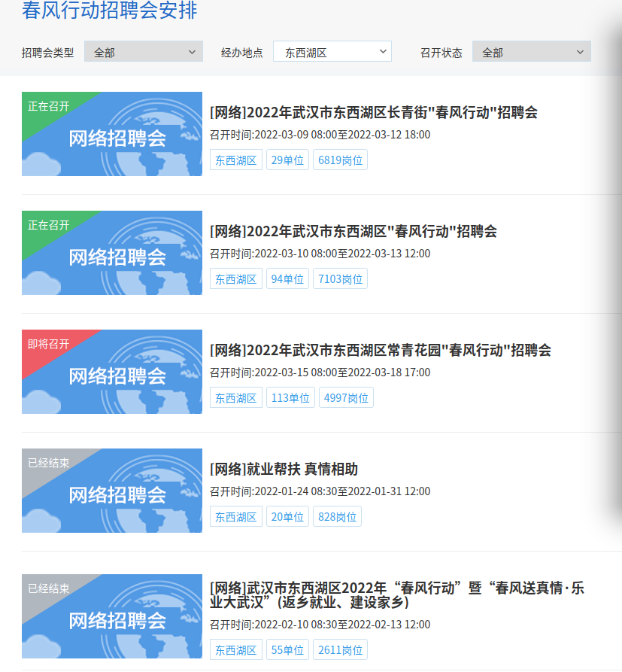This screenshot has height=672, width=622.
Task: Click the 2611岗位 tag
Action: (340, 650)
